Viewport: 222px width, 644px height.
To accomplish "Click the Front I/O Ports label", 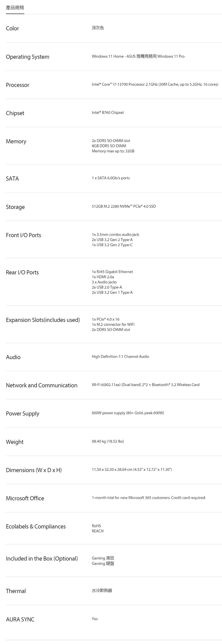I will tap(23, 235).
